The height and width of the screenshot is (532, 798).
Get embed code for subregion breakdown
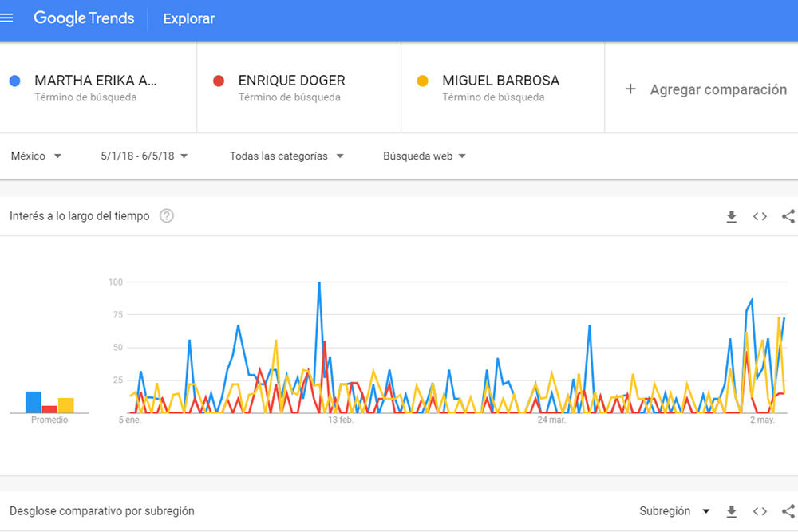pos(760,511)
